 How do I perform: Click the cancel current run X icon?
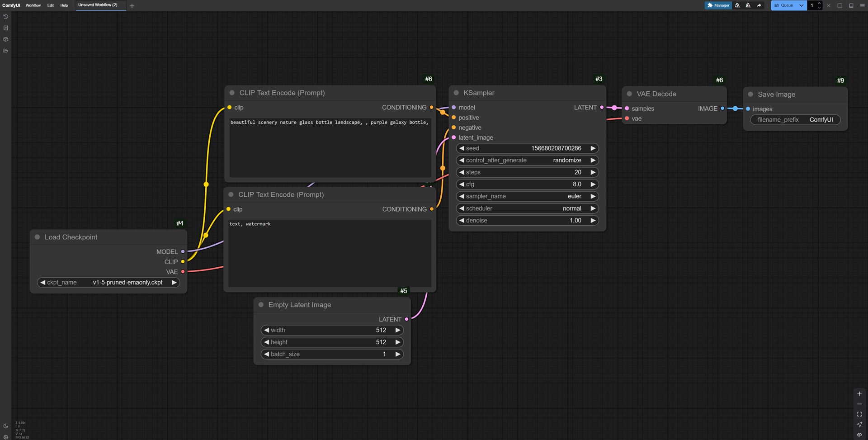(829, 5)
